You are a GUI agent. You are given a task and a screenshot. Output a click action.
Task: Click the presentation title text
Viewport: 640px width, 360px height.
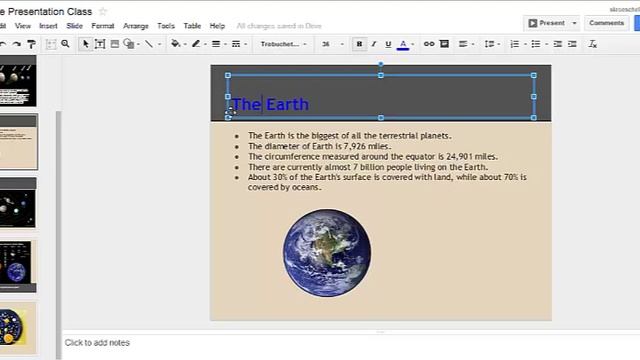click(46, 11)
